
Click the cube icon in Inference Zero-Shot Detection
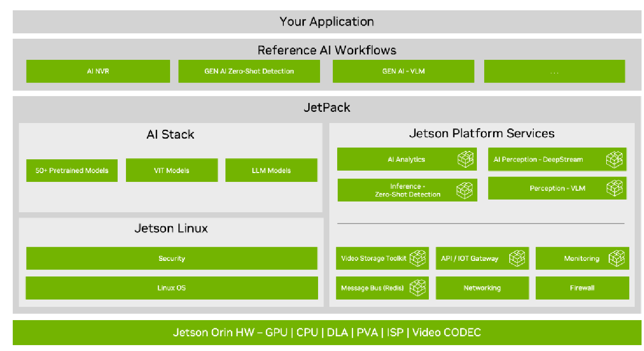(x=465, y=190)
